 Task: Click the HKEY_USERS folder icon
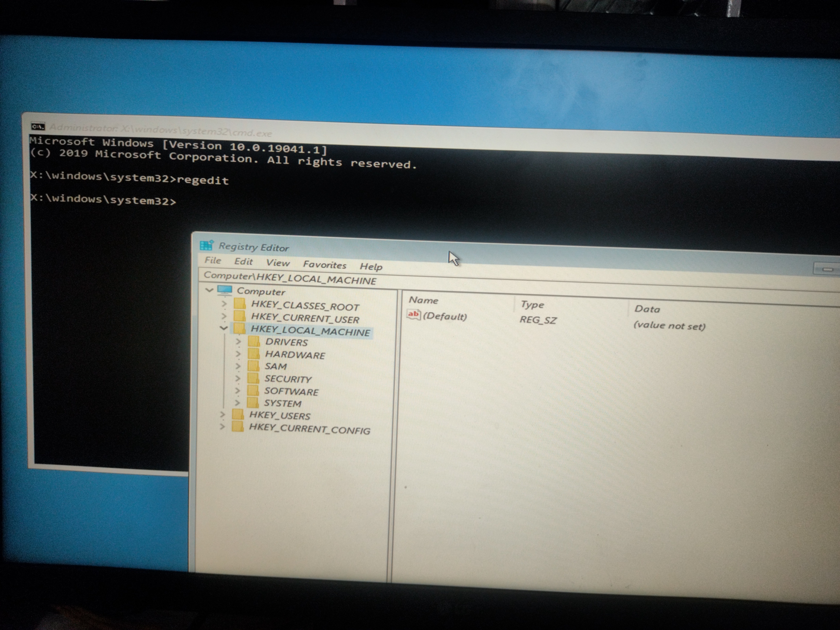point(238,414)
